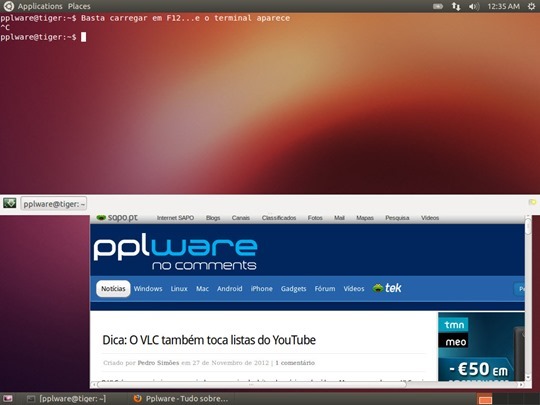Open the Linux section on Pplware
The width and height of the screenshot is (540, 405).
(x=179, y=289)
